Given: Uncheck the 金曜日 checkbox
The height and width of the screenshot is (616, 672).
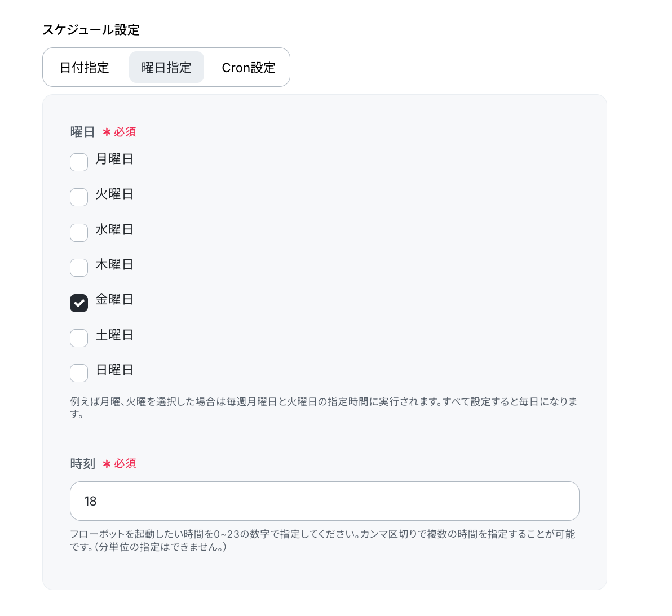Looking at the screenshot, I should pyautogui.click(x=79, y=303).
